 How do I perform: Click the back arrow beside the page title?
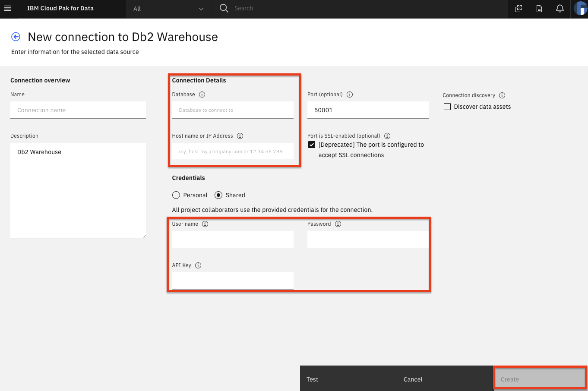tap(16, 37)
